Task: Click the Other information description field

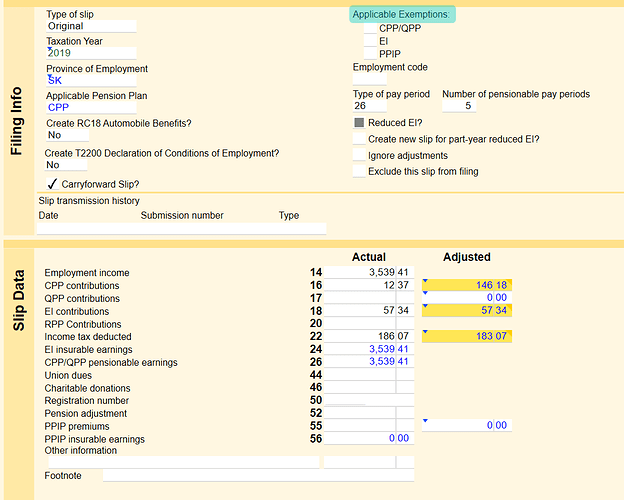Action: point(184,462)
